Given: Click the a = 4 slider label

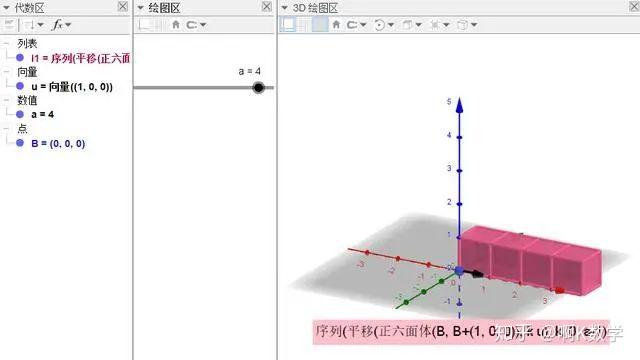Looking at the screenshot, I should point(249,71).
